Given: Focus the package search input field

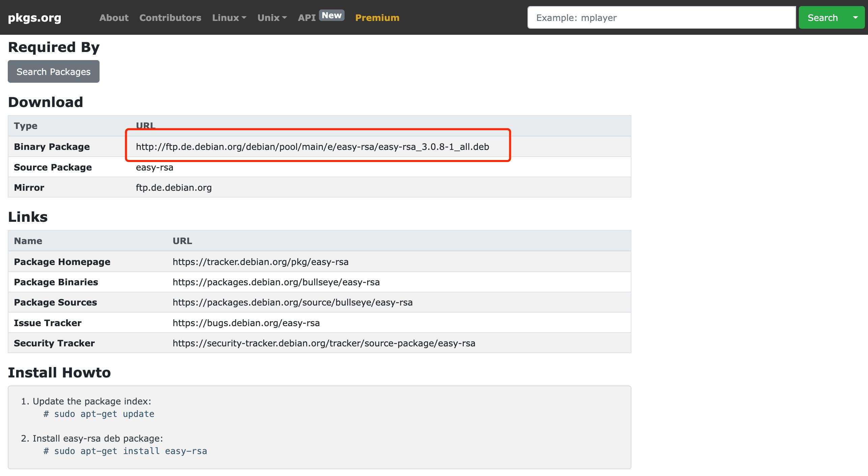Looking at the screenshot, I should 661,18.
